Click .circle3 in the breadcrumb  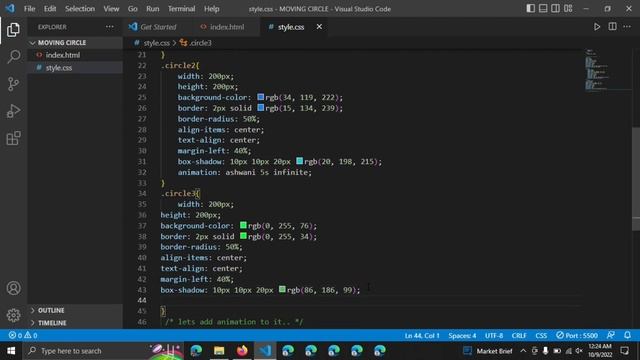tap(200, 43)
